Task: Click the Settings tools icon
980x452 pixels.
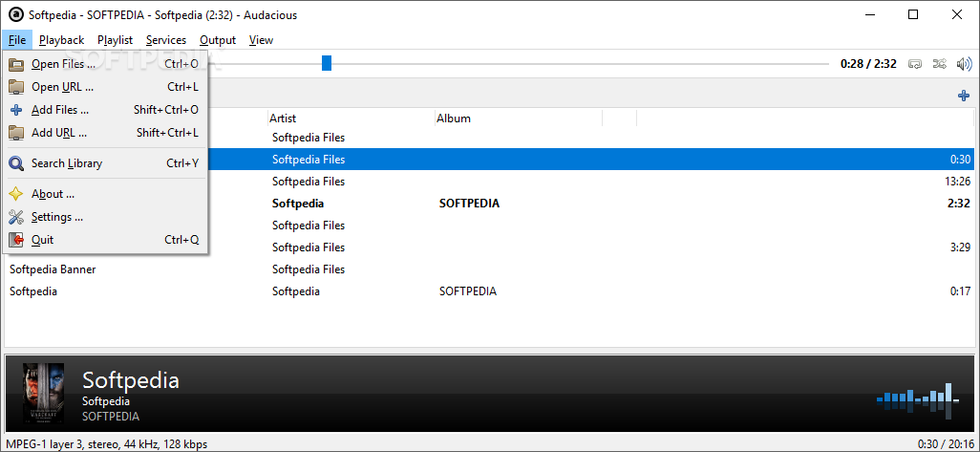Action: coord(16,217)
